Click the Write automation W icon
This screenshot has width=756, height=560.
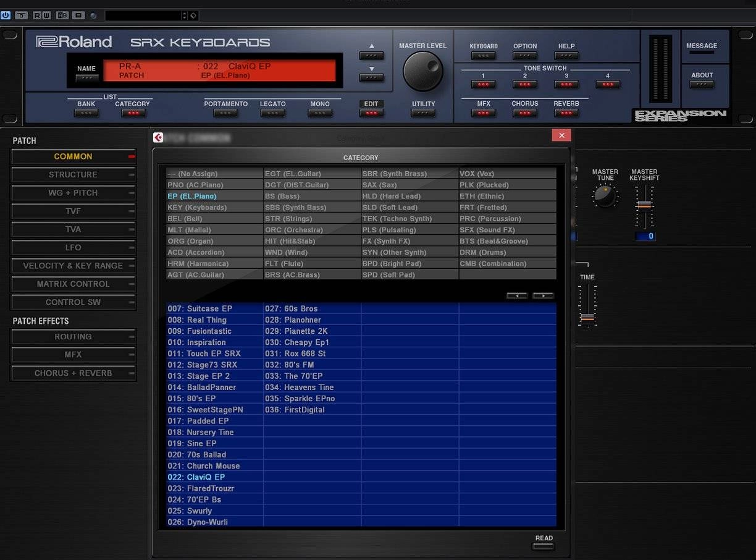46,15
